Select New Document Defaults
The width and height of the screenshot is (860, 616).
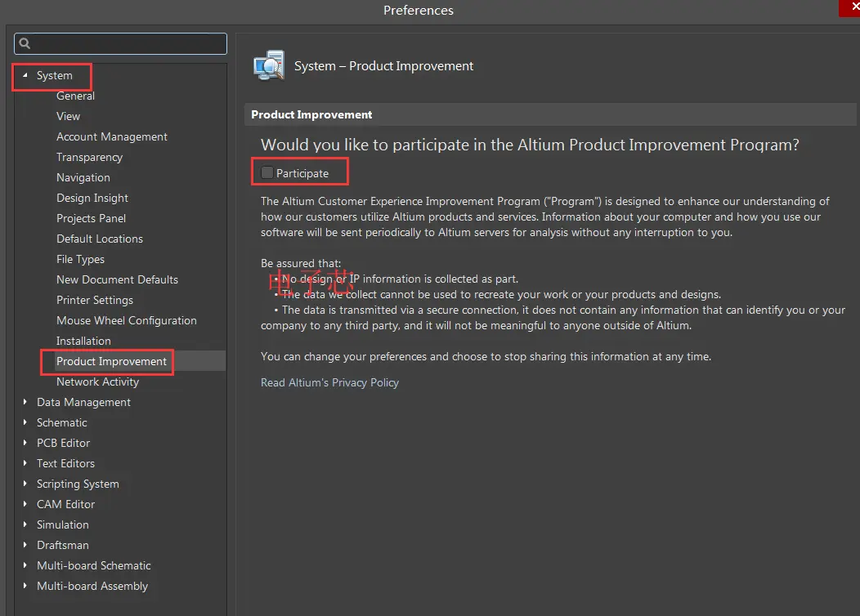pos(118,279)
